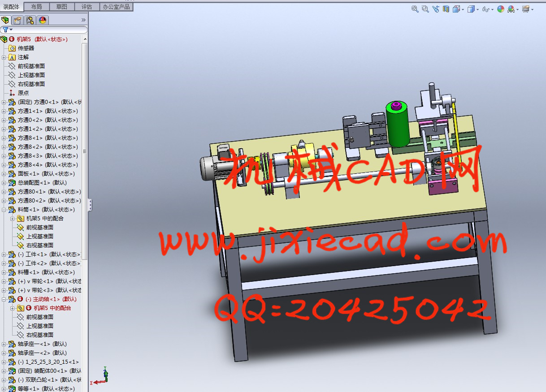Open the View Orientation dropdown arrow
This screenshot has width=546, height=392.
pyautogui.click(x=463, y=9)
